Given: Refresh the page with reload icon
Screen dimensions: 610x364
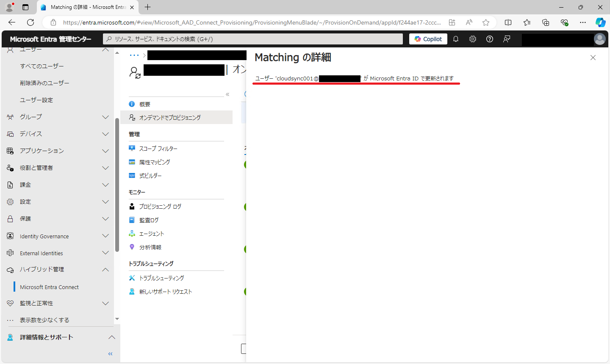Looking at the screenshot, I should click(30, 22).
